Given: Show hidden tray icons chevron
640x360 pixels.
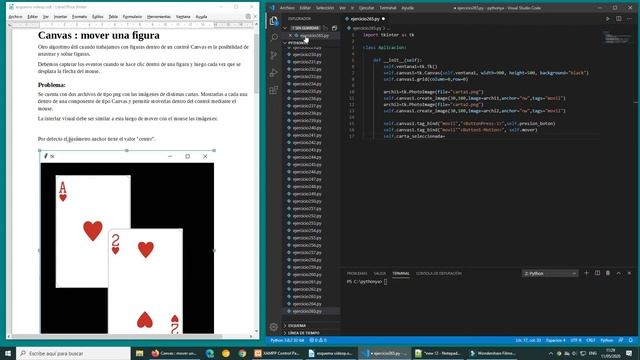Looking at the screenshot, I should pyautogui.click(x=551, y=353).
